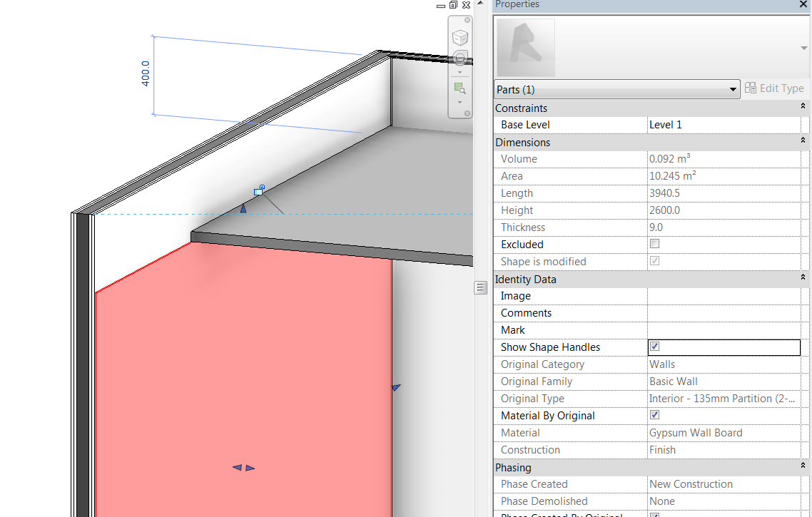Collapse the Constraints section

803,106
